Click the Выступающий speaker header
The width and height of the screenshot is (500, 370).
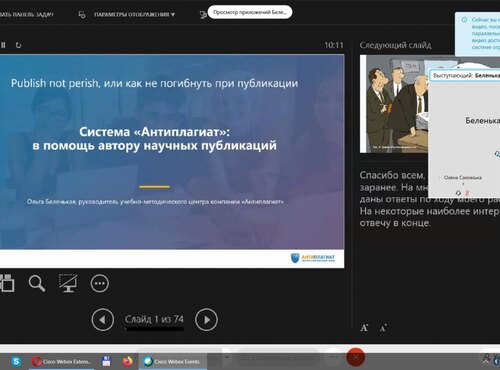point(466,75)
